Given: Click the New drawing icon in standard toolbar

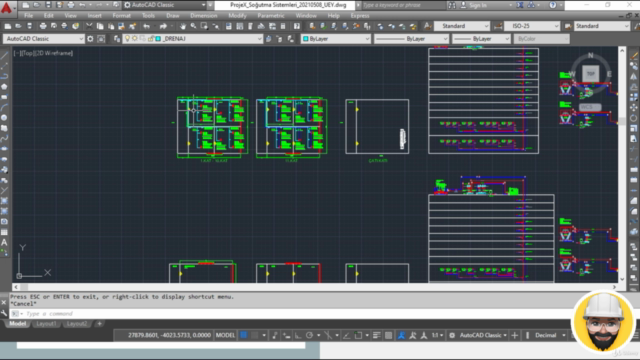Looking at the screenshot, I should pos(7,26).
